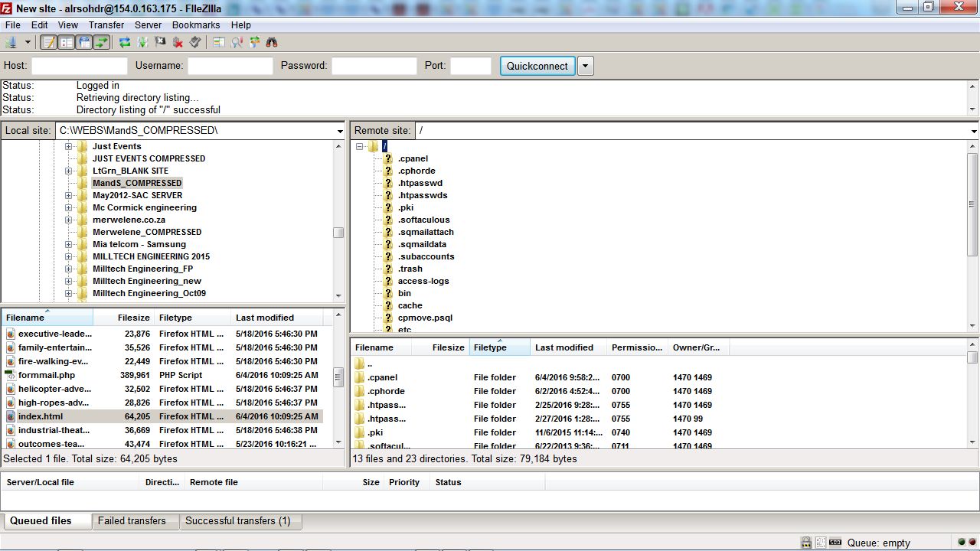This screenshot has width=980, height=551.
Task: Click the refresh file lists icon
Action: pyautogui.click(x=125, y=43)
